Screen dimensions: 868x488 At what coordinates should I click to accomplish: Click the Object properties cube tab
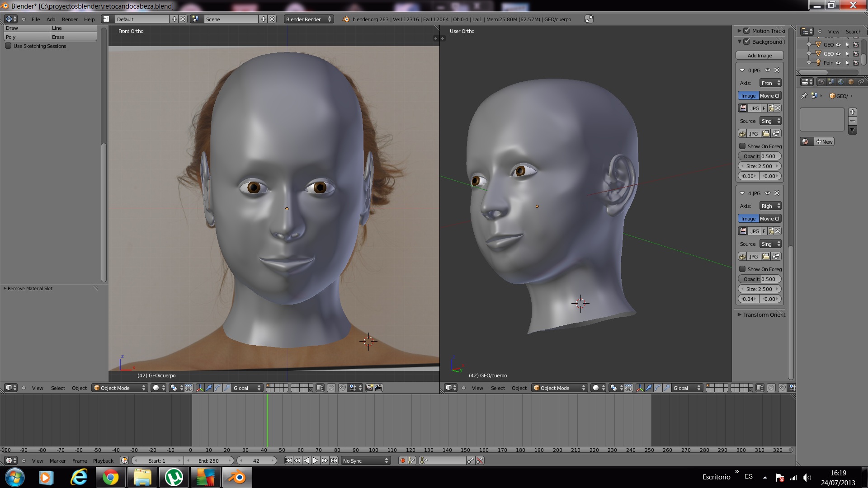point(851,82)
